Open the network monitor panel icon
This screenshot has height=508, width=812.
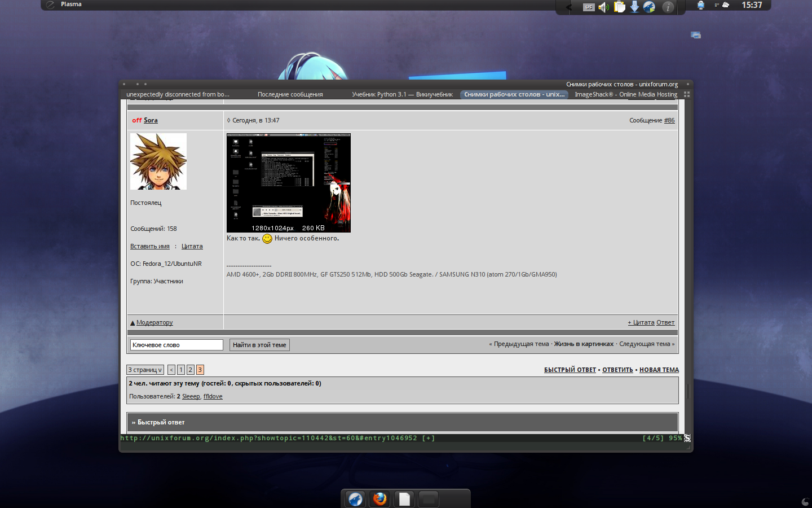[x=701, y=5]
